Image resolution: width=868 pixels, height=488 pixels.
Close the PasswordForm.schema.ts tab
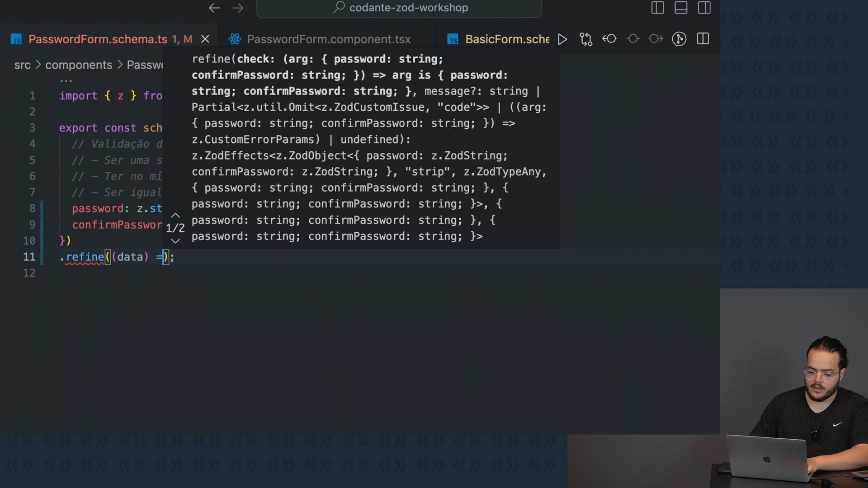[205, 39]
